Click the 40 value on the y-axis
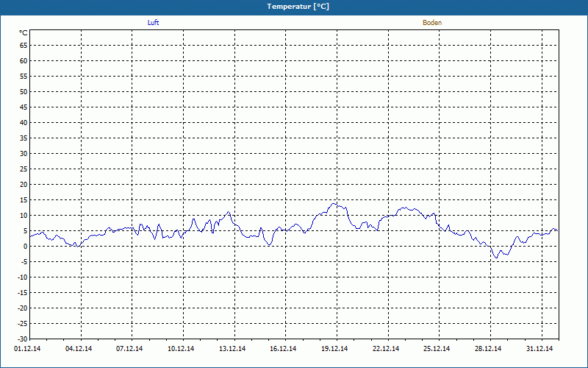This screenshot has height=368, width=588. (24, 123)
